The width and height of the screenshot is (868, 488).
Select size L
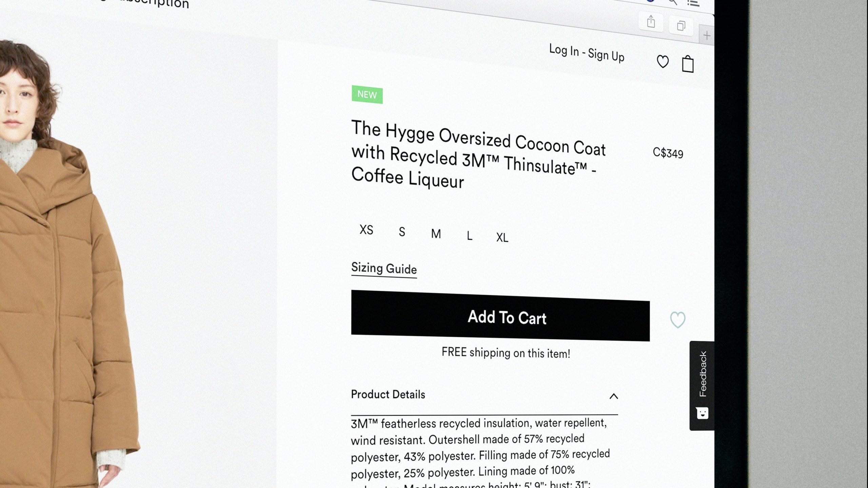tap(469, 236)
